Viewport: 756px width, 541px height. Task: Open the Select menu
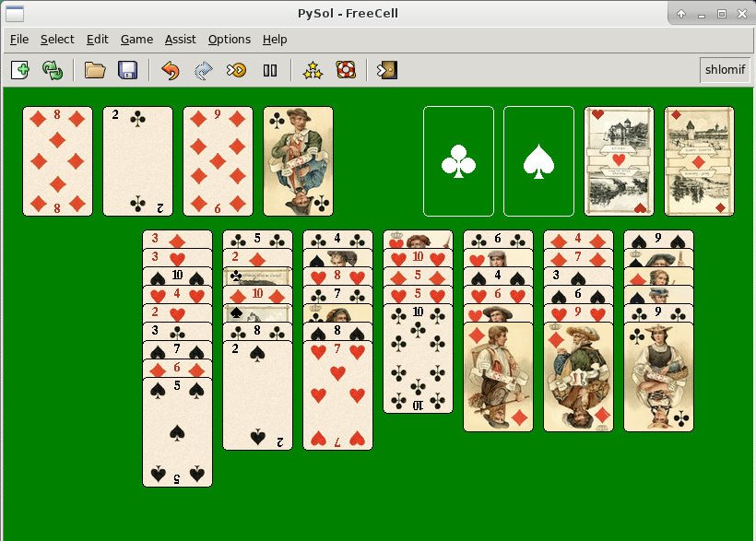point(57,39)
